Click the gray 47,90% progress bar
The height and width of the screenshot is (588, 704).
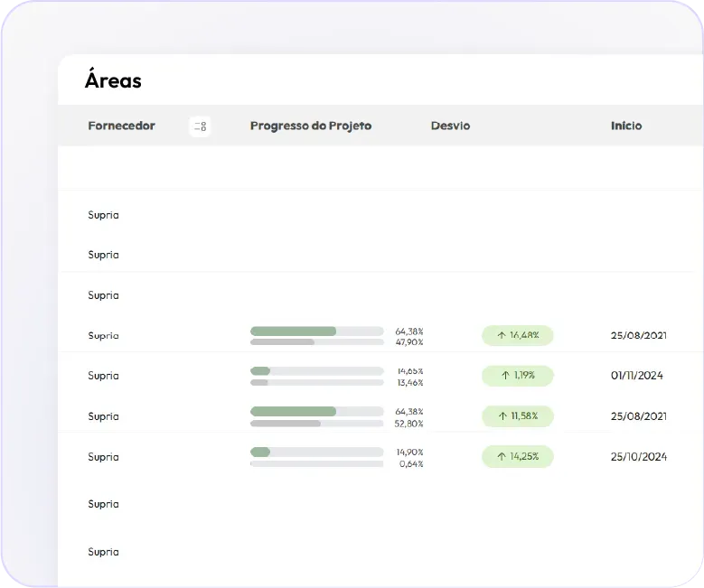point(283,342)
